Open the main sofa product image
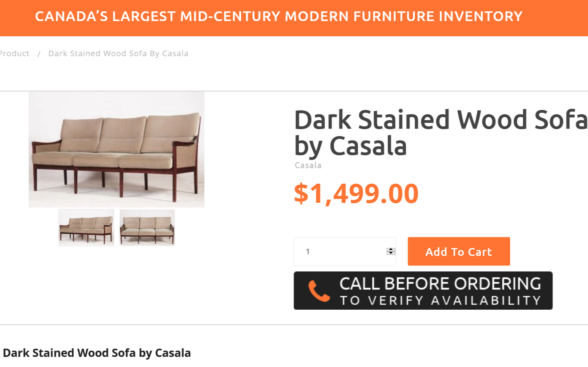Screen dimensions: 588x367 pos(116,149)
